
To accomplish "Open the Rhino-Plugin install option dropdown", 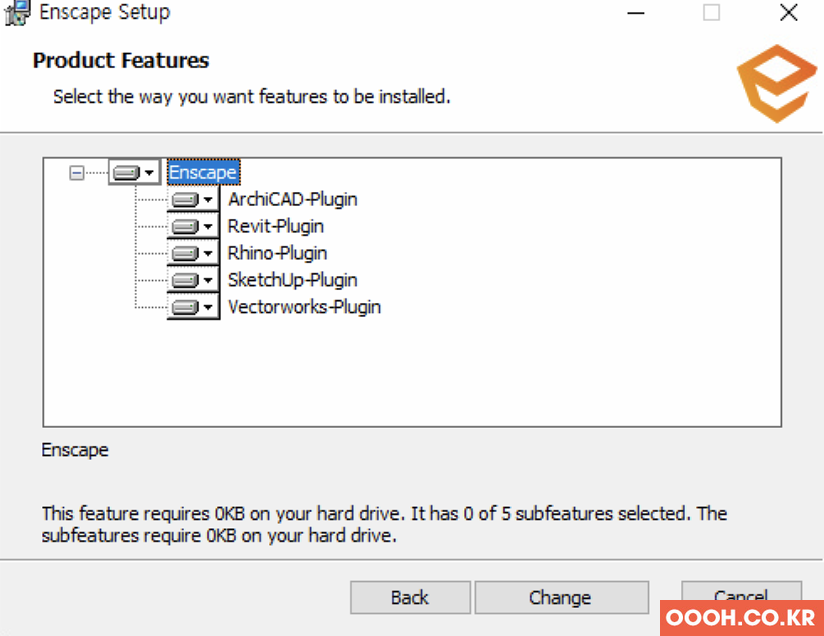I will pos(193,253).
